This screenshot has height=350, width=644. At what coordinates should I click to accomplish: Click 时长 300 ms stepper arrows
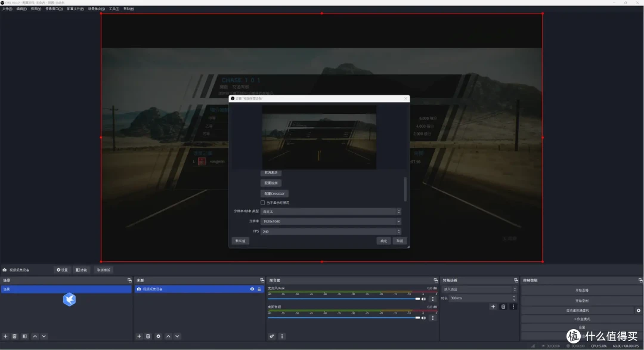click(x=514, y=298)
